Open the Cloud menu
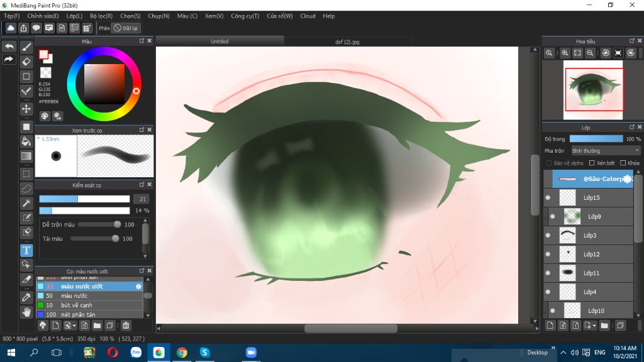The image size is (644, 362). [x=308, y=16]
